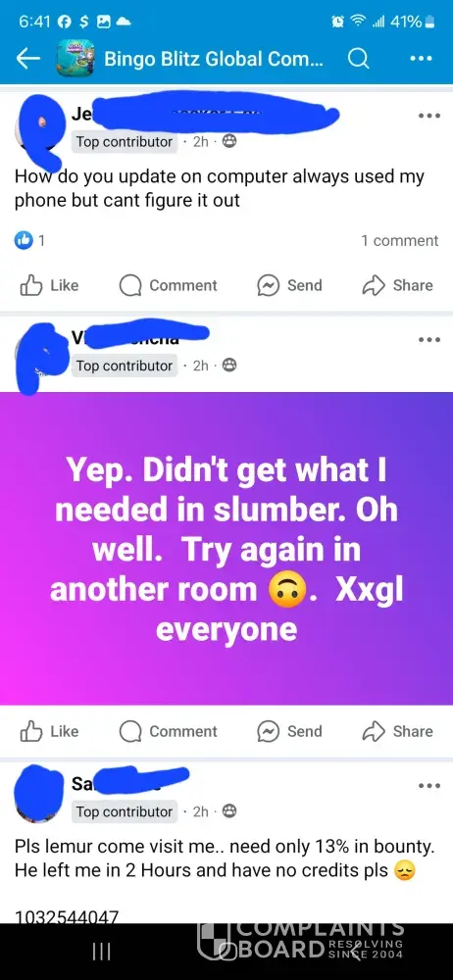Screen dimensions: 453x980
Task: Like the purple slumber room post
Action: pyautogui.click(x=50, y=731)
